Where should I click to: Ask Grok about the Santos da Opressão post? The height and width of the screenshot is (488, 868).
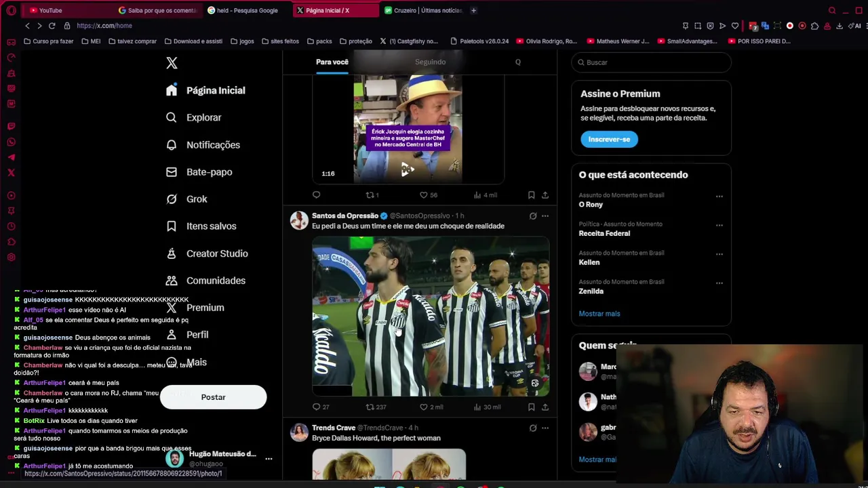pos(533,216)
